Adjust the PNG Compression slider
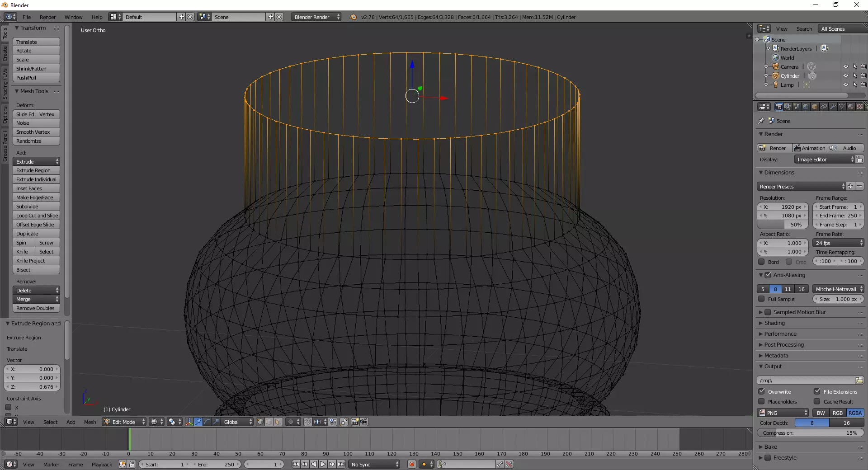 (810, 433)
